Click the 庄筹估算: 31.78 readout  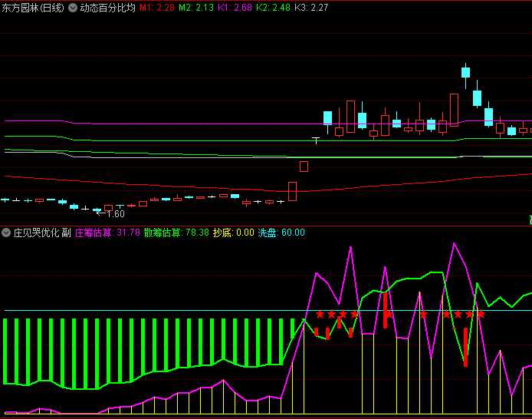[x=107, y=233]
